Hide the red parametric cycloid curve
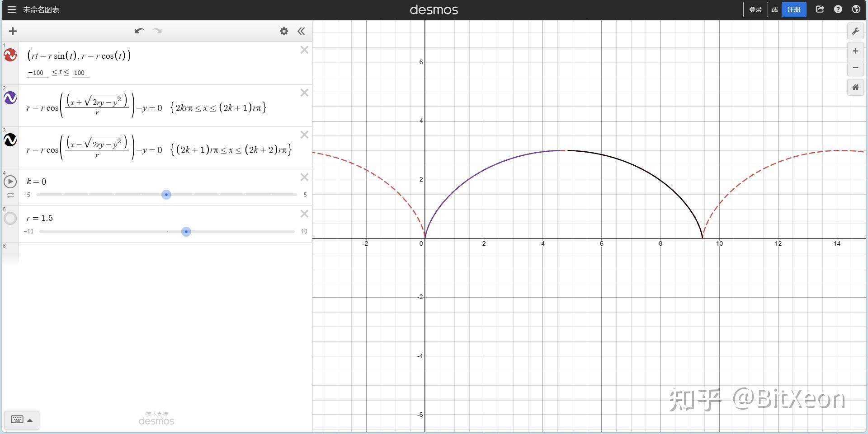This screenshot has height=434, width=868. 10,55
